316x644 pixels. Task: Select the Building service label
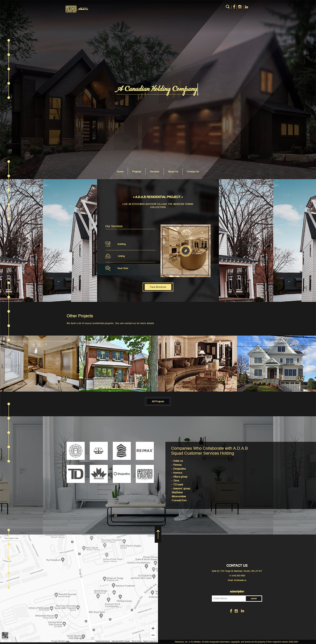click(x=121, y=244)
